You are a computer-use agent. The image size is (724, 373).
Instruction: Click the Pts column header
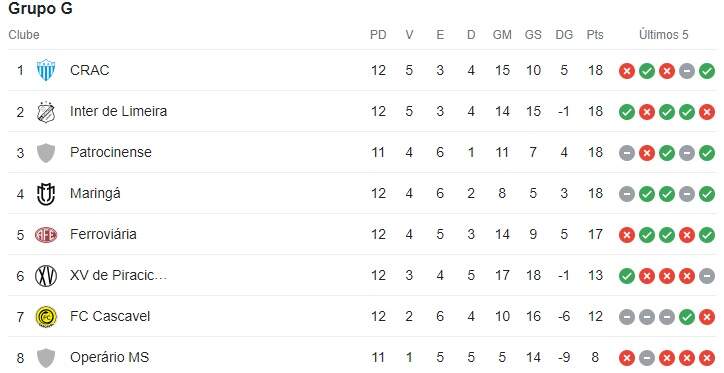click(x=595, y=35)
